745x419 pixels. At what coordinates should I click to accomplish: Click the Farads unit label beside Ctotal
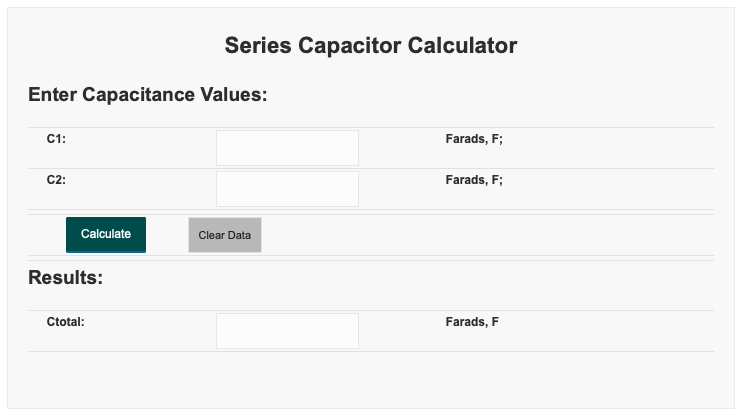point(472,322)
